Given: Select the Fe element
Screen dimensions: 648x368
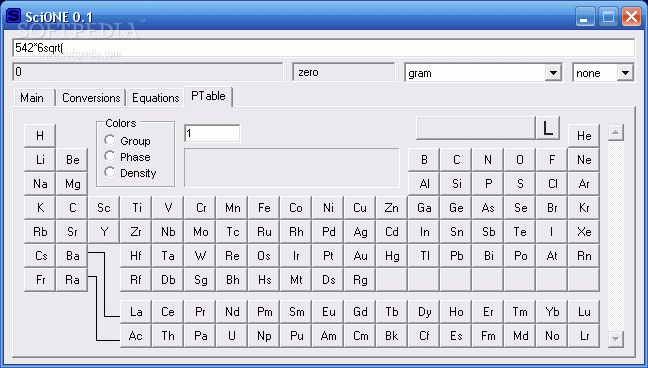Looking at the screenshot, I should coord(264,208).
